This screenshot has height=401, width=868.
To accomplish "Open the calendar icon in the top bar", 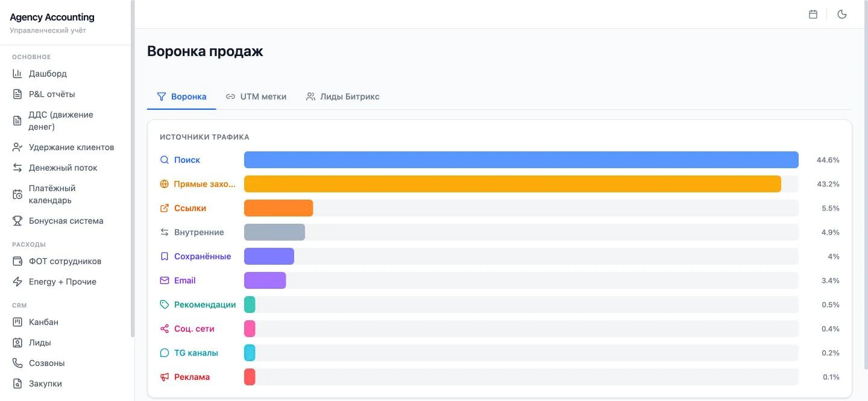I will point(813,14).
